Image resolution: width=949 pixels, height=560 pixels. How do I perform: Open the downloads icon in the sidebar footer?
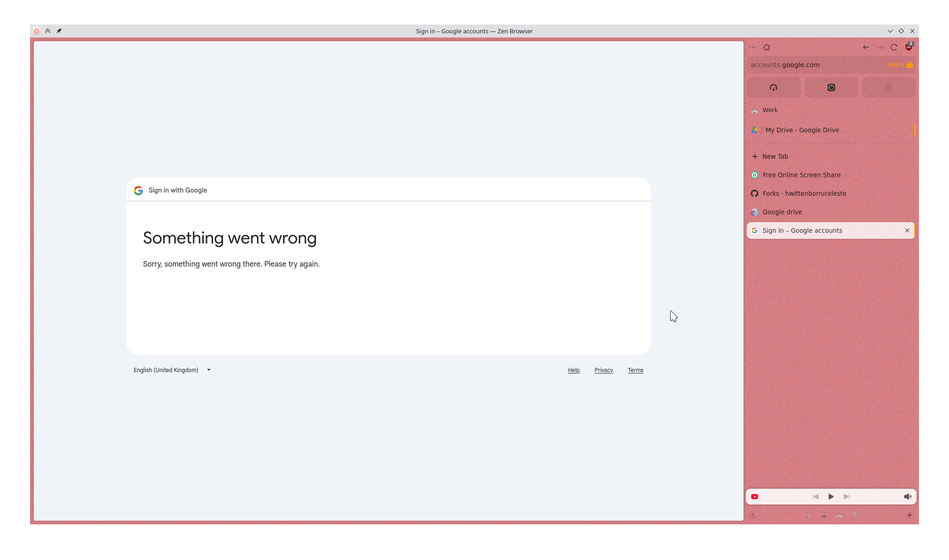click(x=753, y=515)
